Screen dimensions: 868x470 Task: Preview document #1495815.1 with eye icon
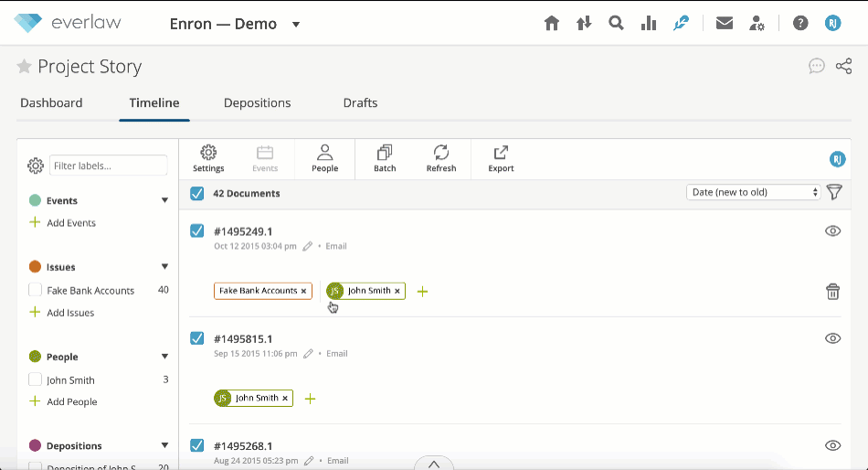832,338
